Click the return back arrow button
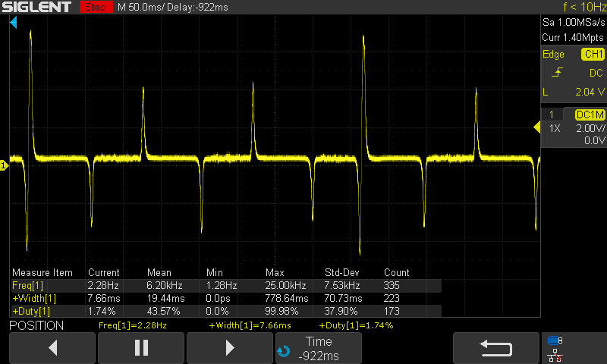The image size is (607, 364). point(496,348)
